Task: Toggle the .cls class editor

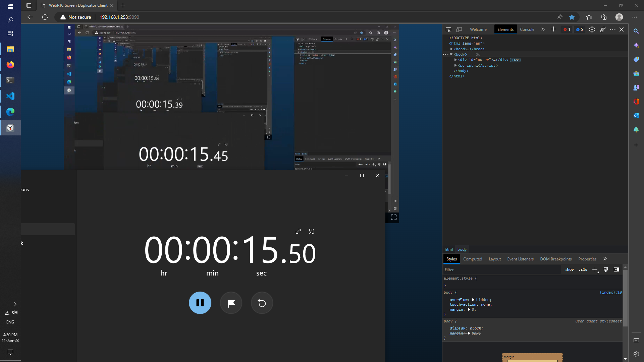Action: pos(583,269)
